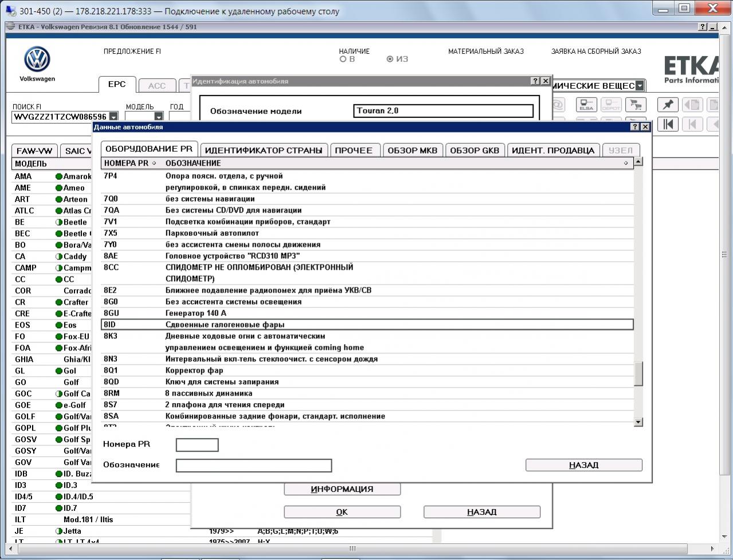Click sort diamond at ОБОЗНАЧЕНИЕ header end

626,163
